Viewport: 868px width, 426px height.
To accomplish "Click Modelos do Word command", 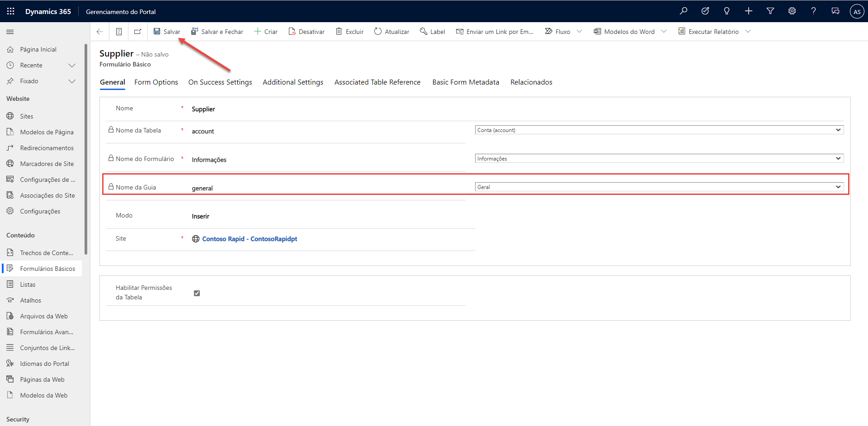I will 624,32.
